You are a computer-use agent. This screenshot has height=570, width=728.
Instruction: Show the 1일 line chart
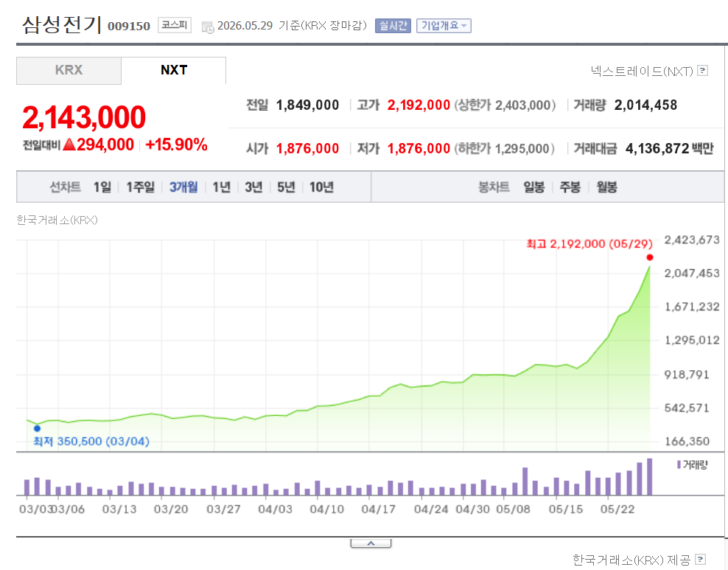tap(102, 187)
